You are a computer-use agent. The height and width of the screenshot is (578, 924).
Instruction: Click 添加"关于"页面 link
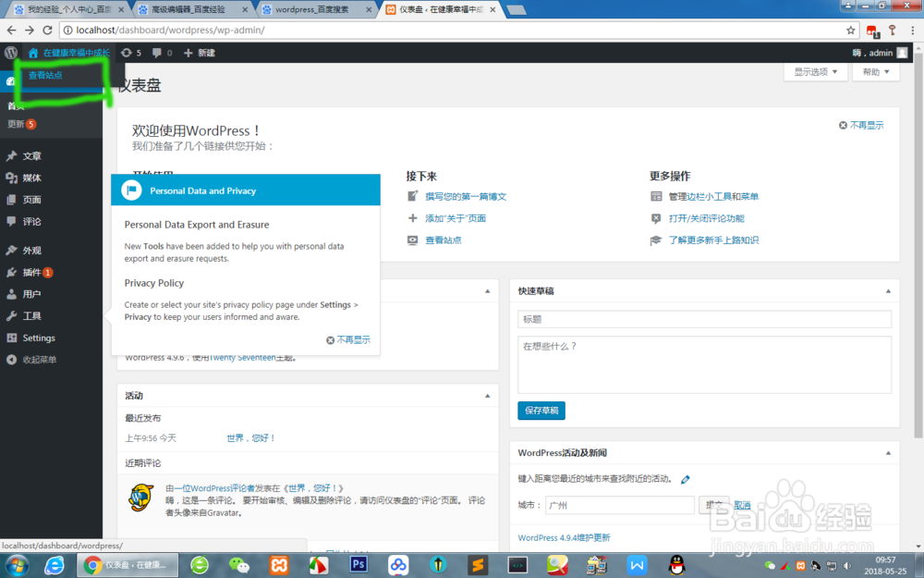[456, 218]
